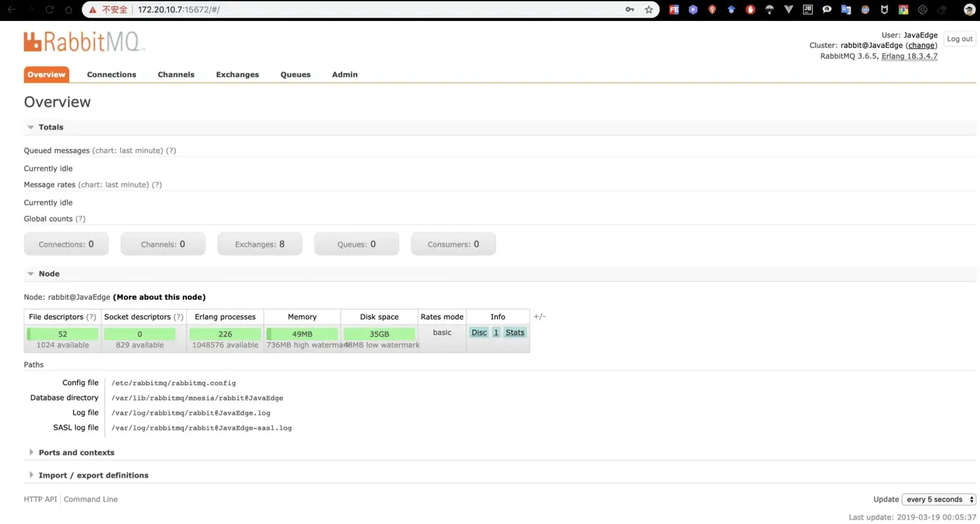Open the black shield extension icon
980x524 pixels.
pos(884,10)
